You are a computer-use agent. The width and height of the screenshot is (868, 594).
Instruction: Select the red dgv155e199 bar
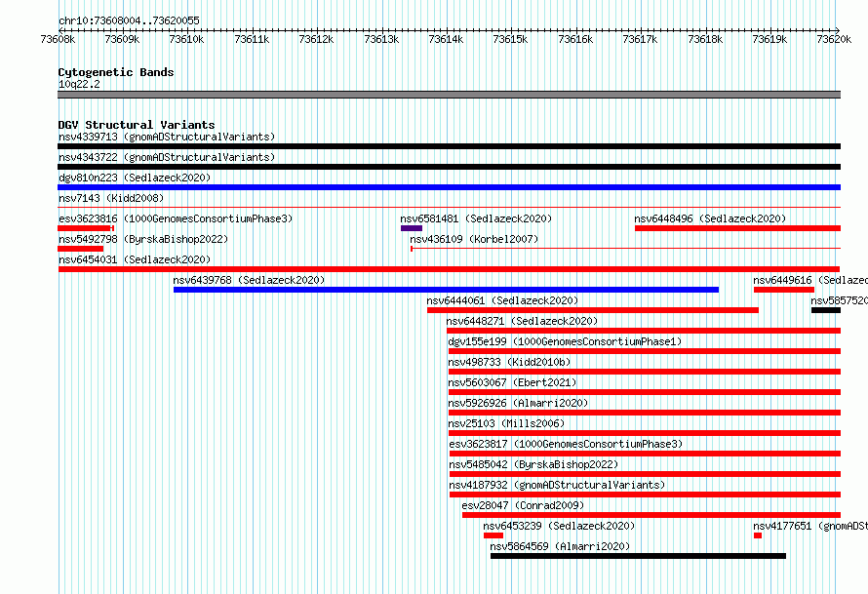coord(645,351)
